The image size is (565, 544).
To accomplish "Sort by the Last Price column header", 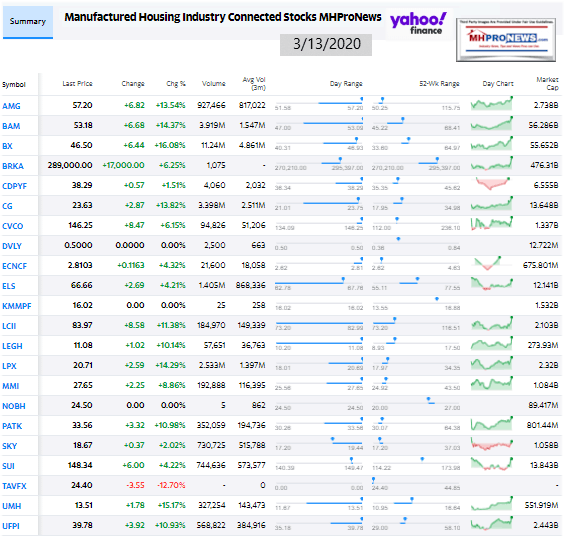I will pyautogui.click(x=77, y=84).
